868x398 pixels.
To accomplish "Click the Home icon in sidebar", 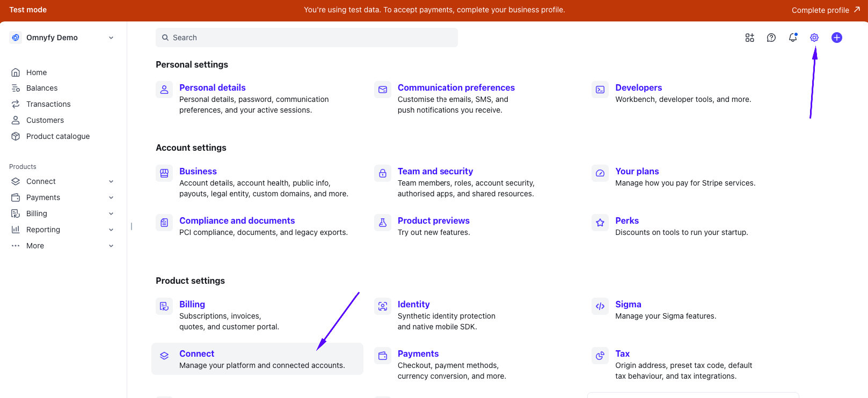I will click(16, 72).
